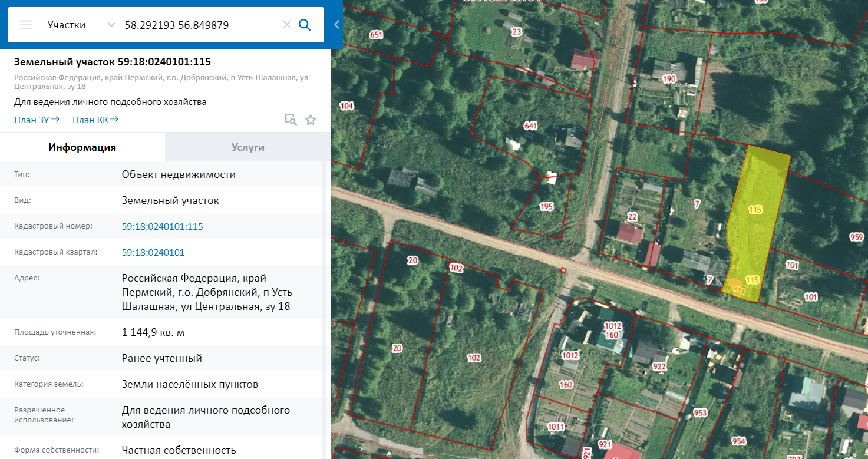Click the panel title Земельный участок 59:18:0240101:115
Image resolution: width=868 pixels, height=459 pixels.
[x=113, y=62]
